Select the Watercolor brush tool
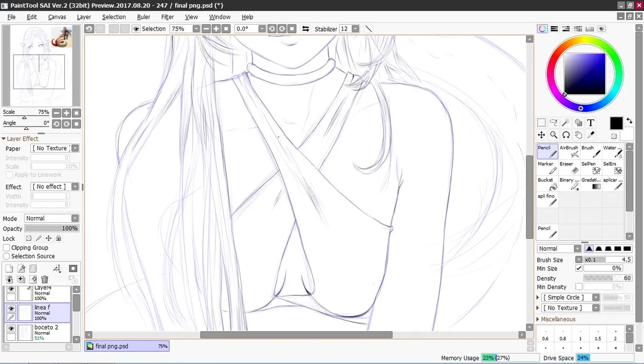The height and width of the screenshot is (364, 644). point(613,151)
